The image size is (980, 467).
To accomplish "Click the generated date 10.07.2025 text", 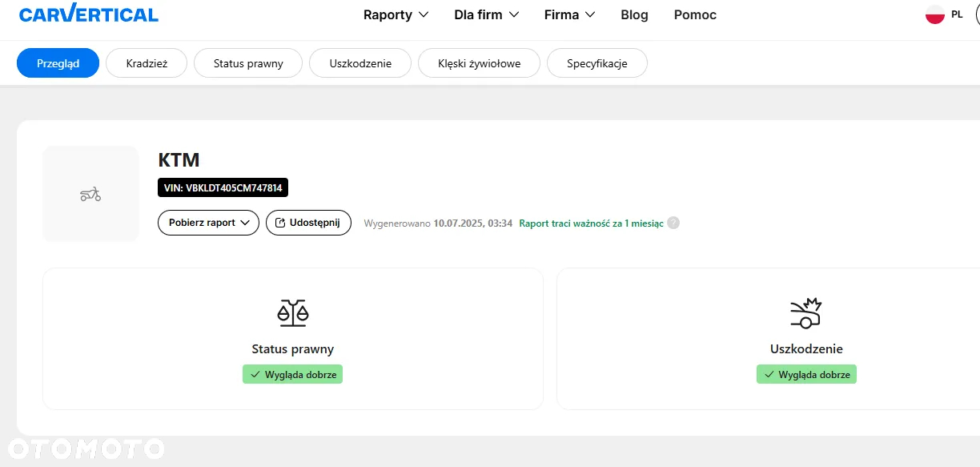I will tap(472, 223).
